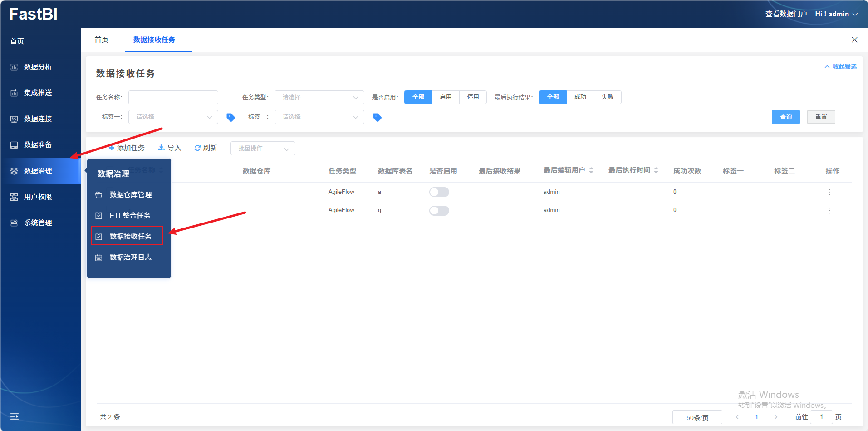
Task: Click the blue tag icon beside 标签一
Action: (x=230, y=117)
